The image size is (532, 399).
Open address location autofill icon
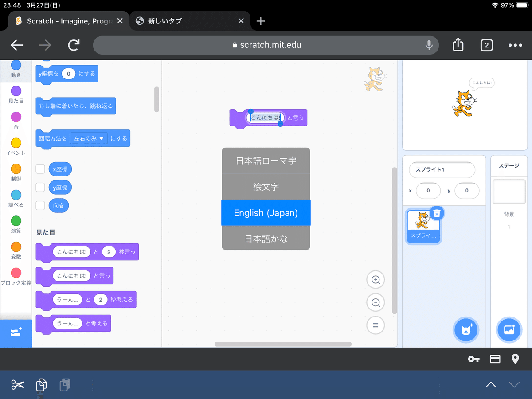pyautogui.click(x=515, y=359)
